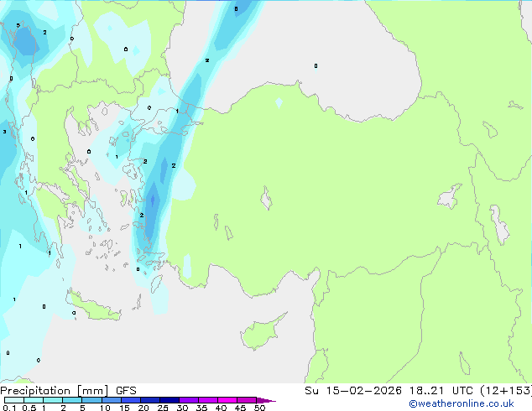
Task: Click the 25–30 mm dark blue swatch
Action: [x=170, y=400]
